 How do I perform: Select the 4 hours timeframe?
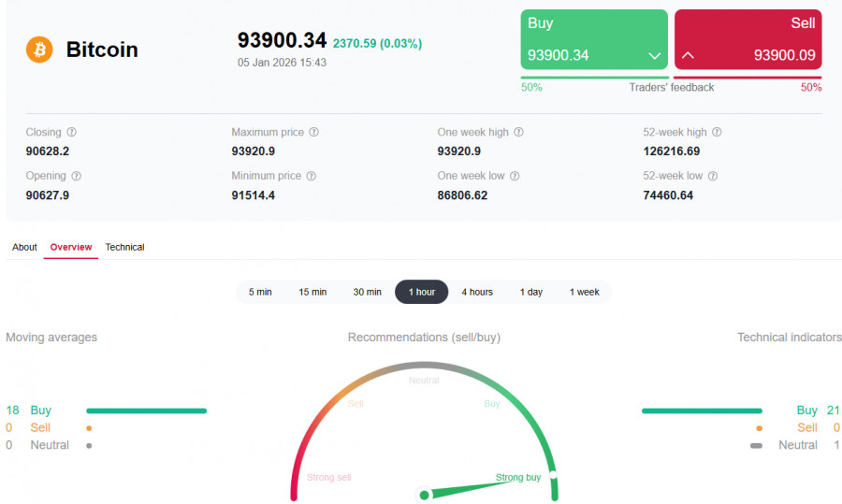(477, 292)
